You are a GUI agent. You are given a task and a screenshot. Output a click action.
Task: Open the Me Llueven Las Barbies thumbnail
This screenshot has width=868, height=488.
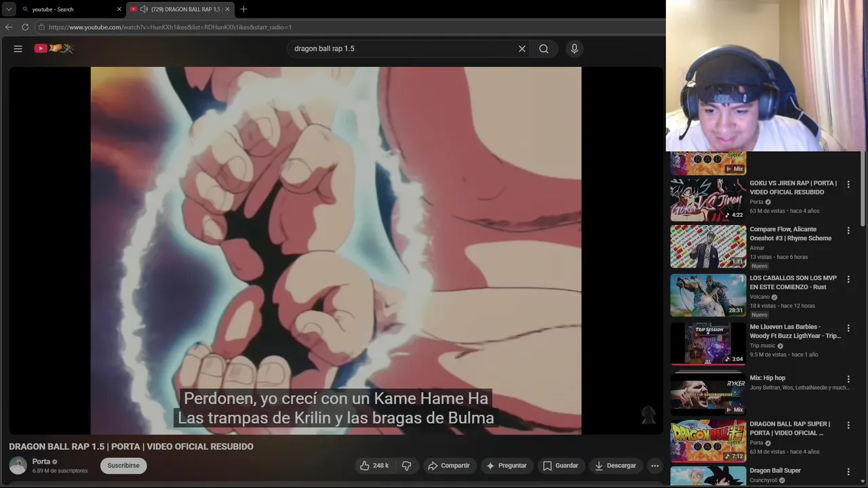pyautogui.click(x=708, y=344)
